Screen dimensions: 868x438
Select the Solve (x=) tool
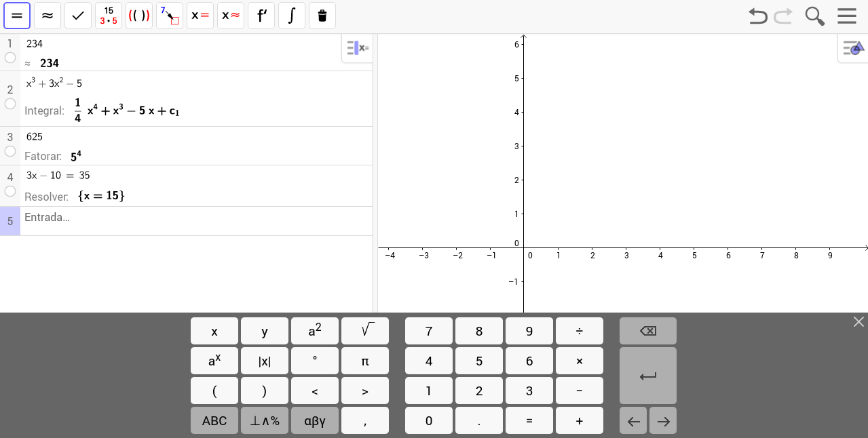pyautogui.click(x=200, y=16)
